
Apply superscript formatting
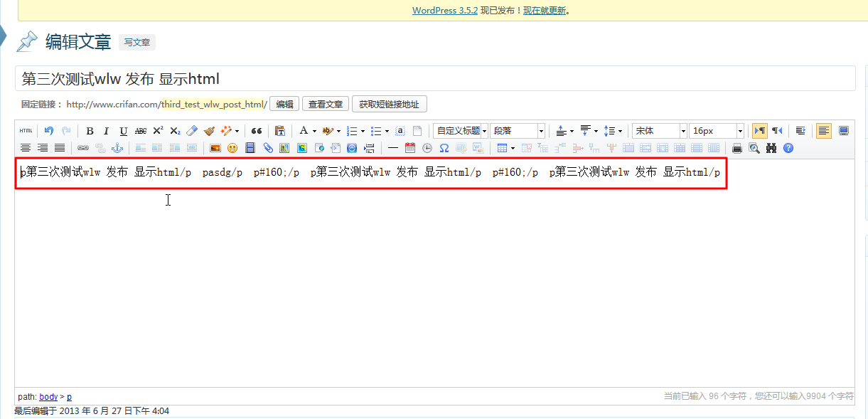(158, 131)
